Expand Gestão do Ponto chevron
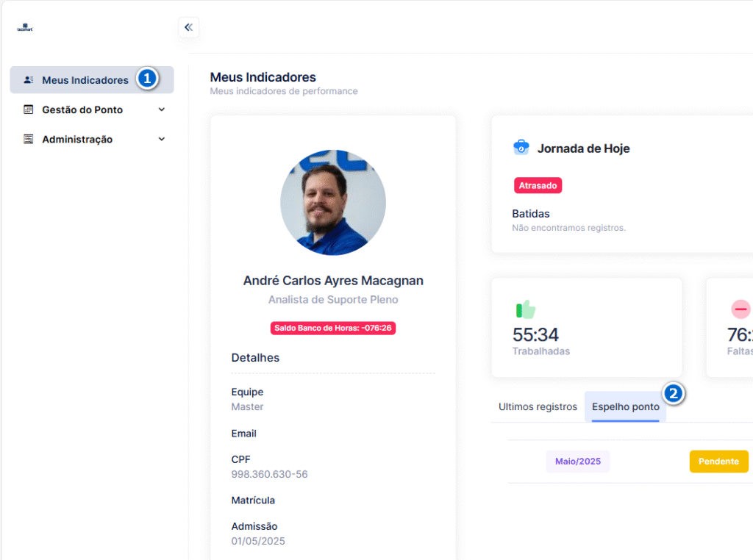 pos(162,110)
